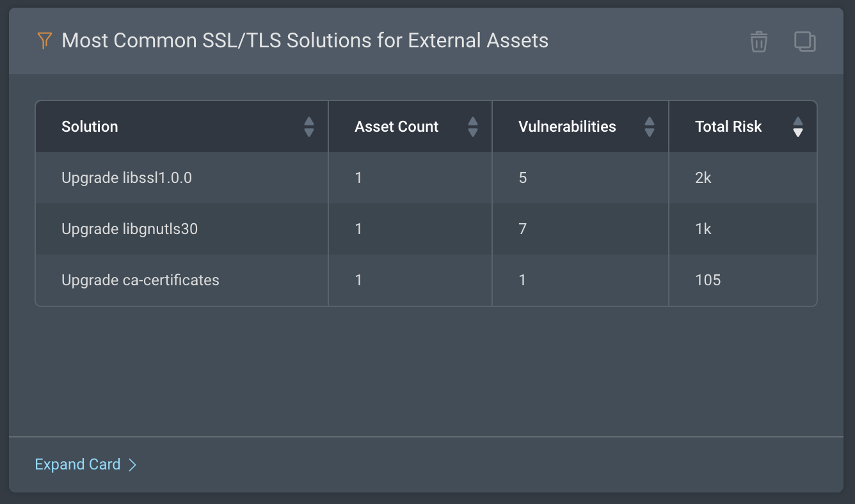Click the 2k total risk value
Image resolution: width=855 pixels, height=504 pixels.
703,178
